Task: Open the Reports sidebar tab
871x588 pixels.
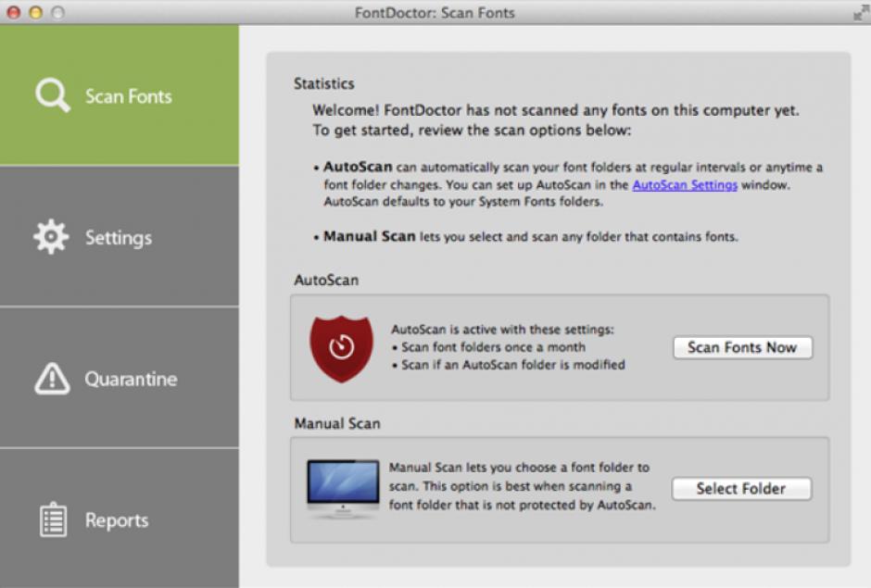Action: coord(120,519)
